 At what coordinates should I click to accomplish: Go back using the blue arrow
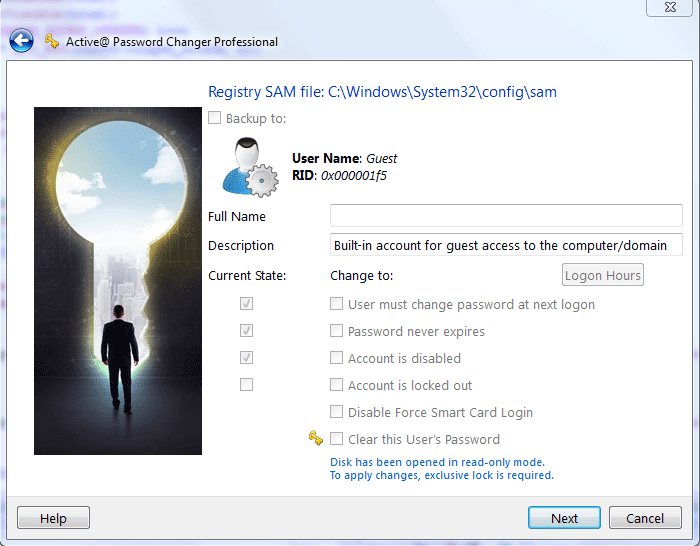click(21, 41)
